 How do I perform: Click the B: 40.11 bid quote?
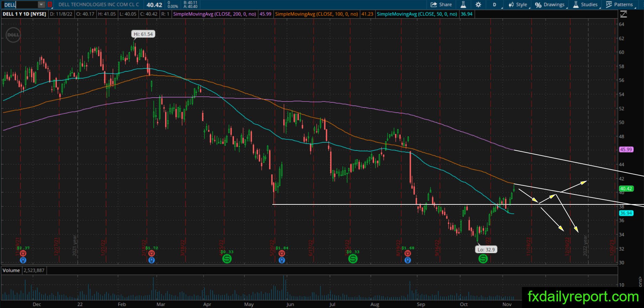(x=190, y=2)
